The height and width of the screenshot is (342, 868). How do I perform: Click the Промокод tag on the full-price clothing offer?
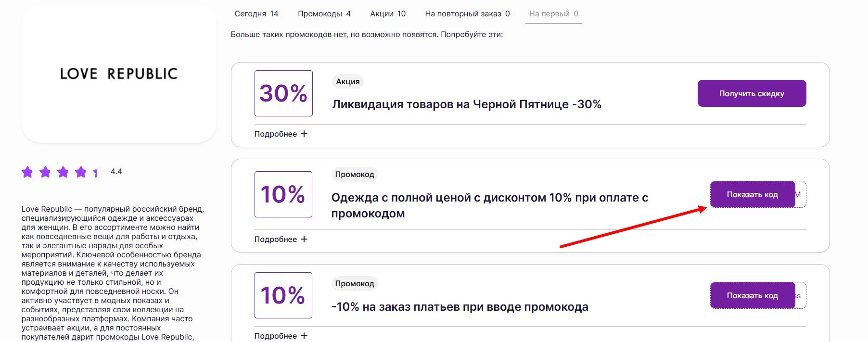click(355, 174)
